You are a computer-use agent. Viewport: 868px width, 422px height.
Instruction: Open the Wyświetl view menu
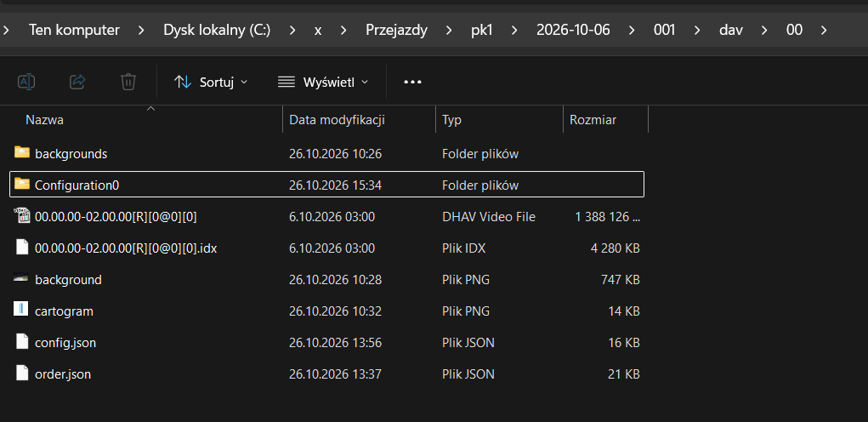point(323,83)
